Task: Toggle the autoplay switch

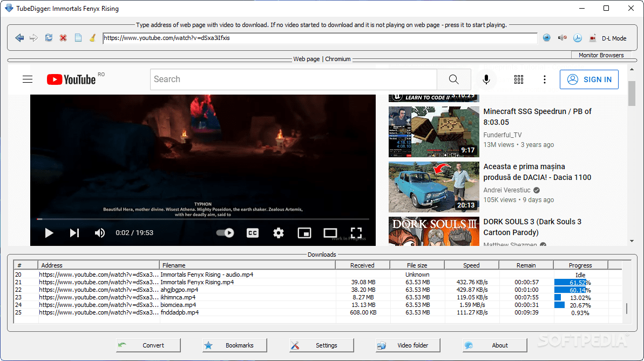Action: 225,233
